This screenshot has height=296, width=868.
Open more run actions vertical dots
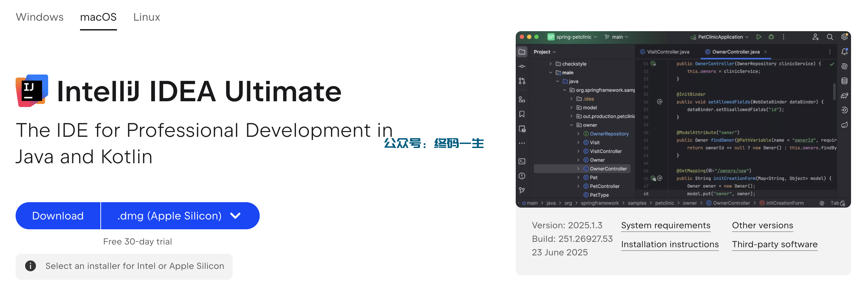click(x=784, y=37)
